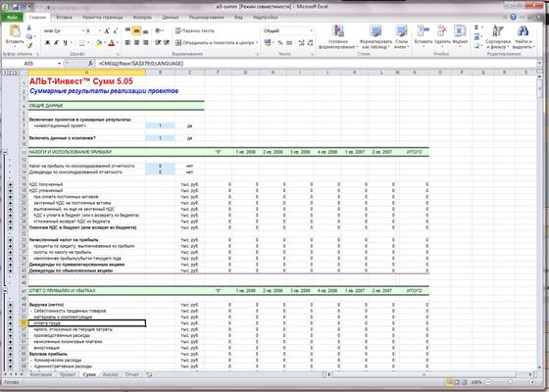Click the Increase Font Size icon

[107, 30]
